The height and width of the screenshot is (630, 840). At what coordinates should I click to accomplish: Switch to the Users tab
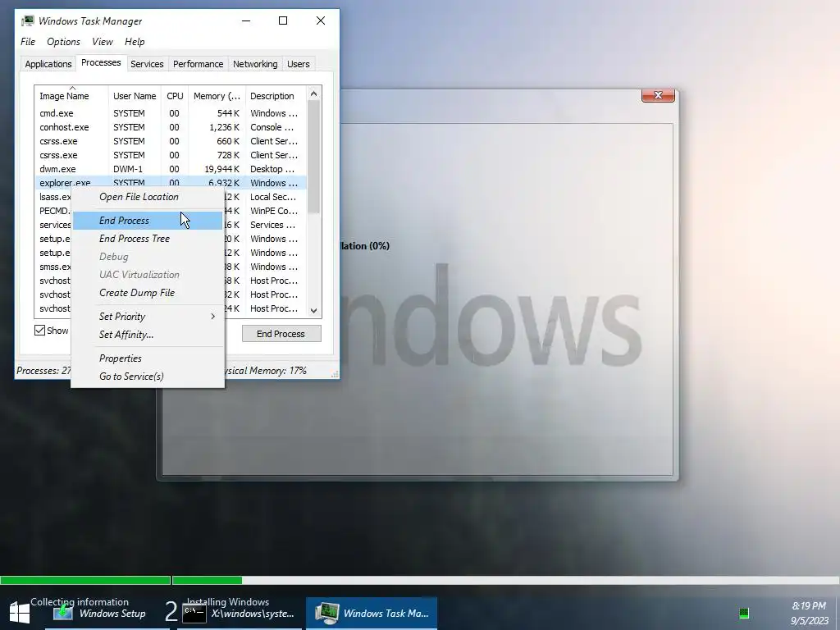[298, 64]
